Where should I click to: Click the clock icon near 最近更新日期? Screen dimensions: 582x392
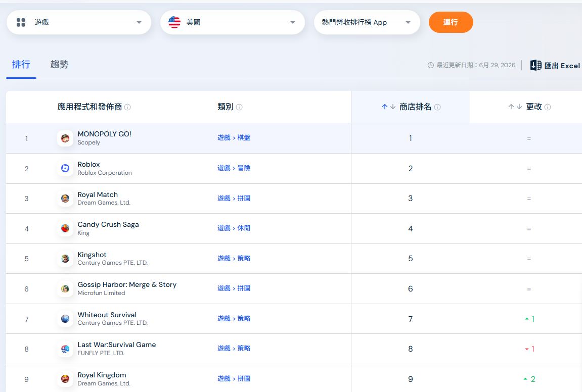(431, 65)
